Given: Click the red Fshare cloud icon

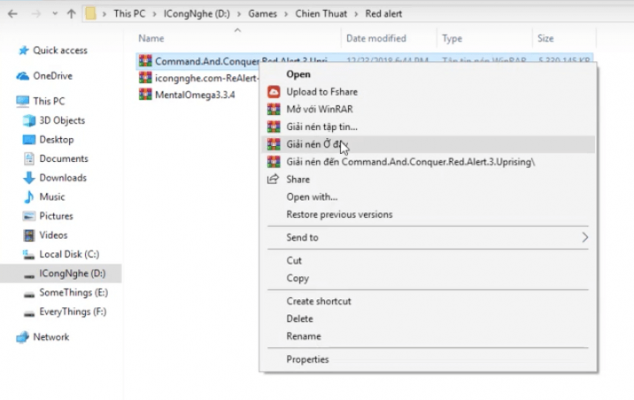Looking at the screenshot, I should (274, 92).
